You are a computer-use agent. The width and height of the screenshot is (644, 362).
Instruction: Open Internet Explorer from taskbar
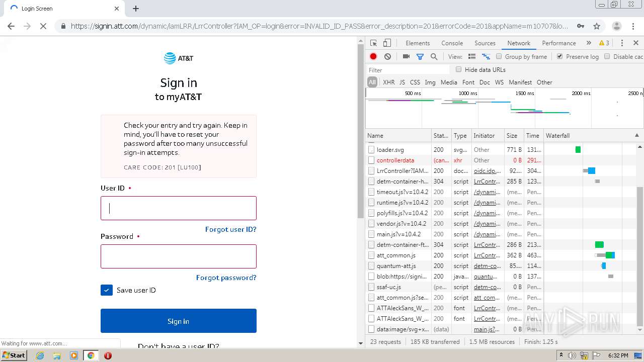(x=40, y=355)
